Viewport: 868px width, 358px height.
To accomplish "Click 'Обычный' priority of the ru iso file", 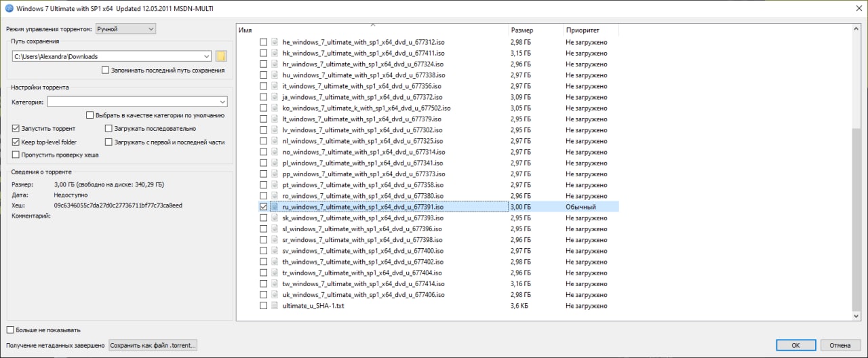I will tap(581, 207).
